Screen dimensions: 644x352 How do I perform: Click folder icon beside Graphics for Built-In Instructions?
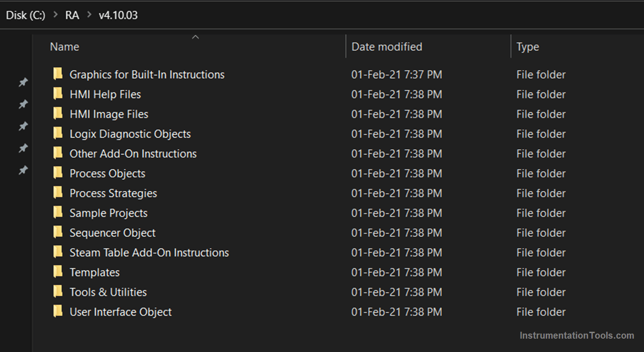pos(58,74)
